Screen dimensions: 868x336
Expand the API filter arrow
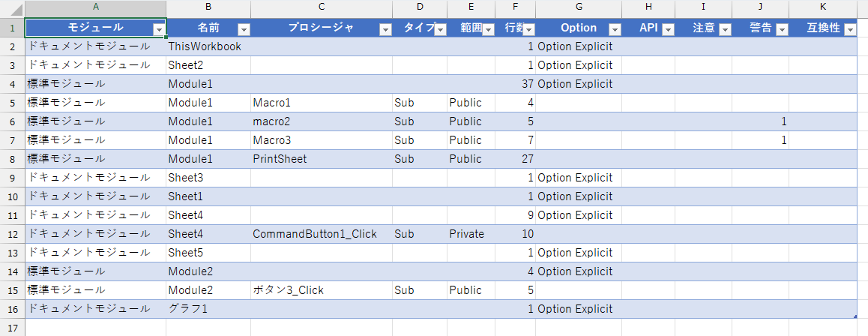tap(667, 29)
